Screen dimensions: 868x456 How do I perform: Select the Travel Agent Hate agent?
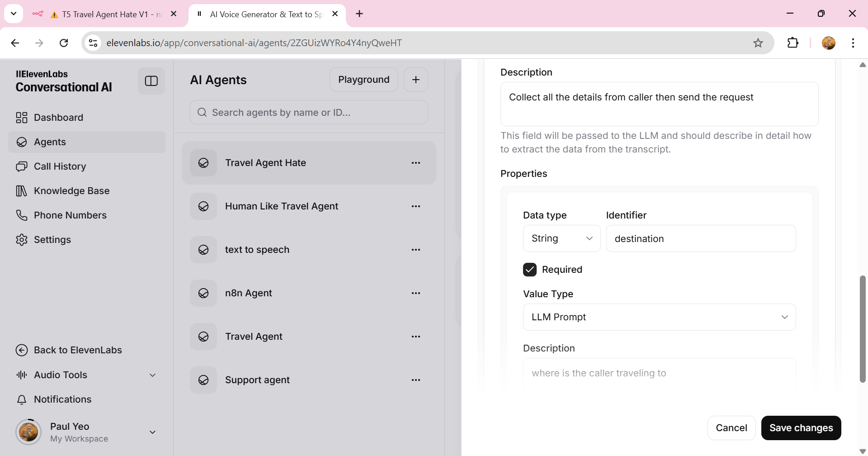(309, 163)
